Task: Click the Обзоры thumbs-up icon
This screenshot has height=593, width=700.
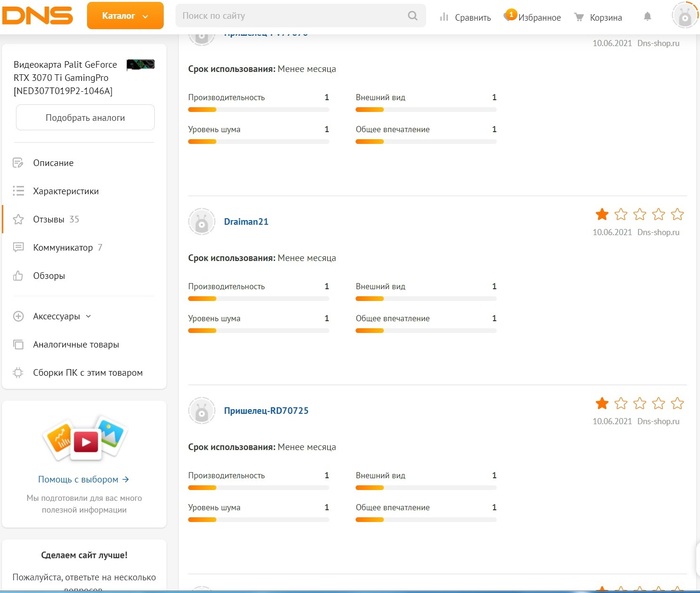Action: click(x=18, y=276)
